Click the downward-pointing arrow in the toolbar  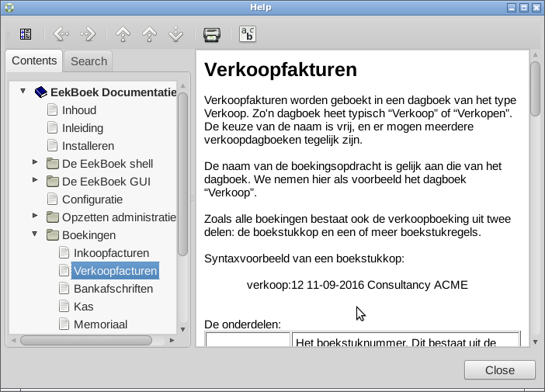[175, 34]
